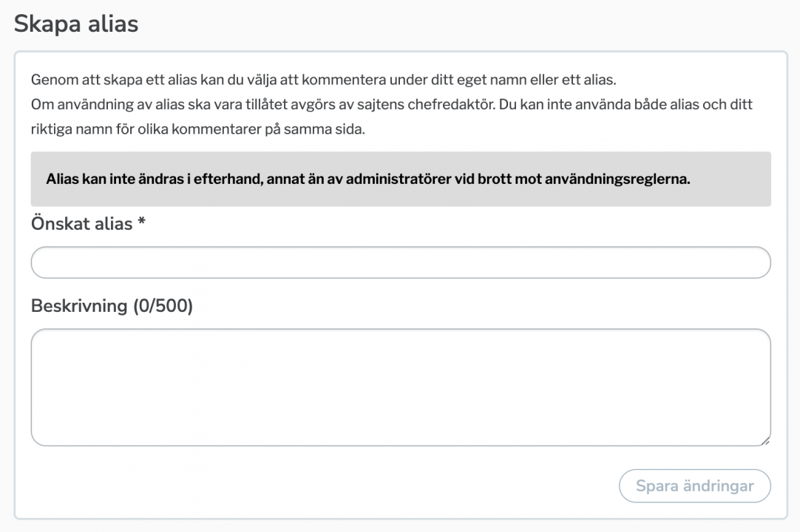Click the bottom edge of the description box
Screen dimensions: 800x532
[399, 445]
